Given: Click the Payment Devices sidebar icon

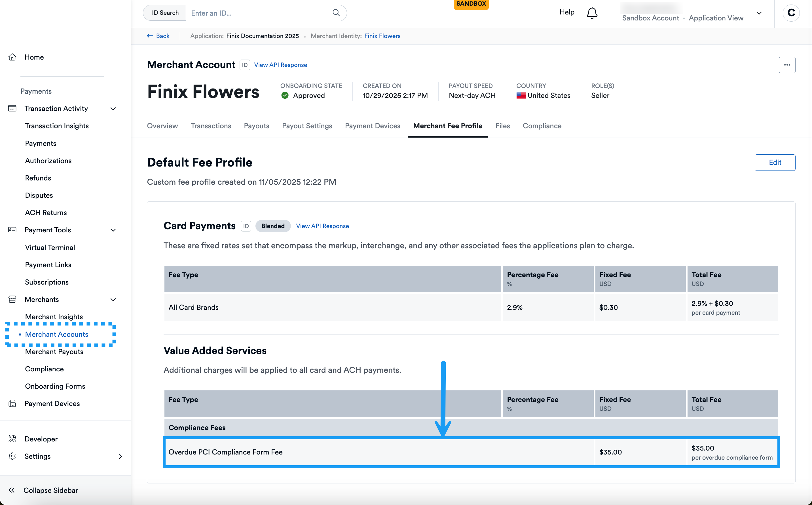Looking at the screenshot, I should click(x=12, y=403).
